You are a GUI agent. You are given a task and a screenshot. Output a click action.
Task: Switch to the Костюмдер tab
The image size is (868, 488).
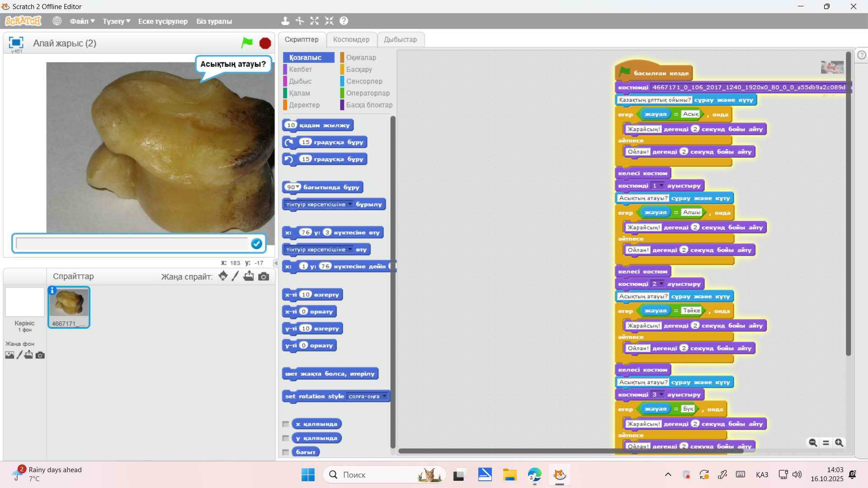point(351,39)
